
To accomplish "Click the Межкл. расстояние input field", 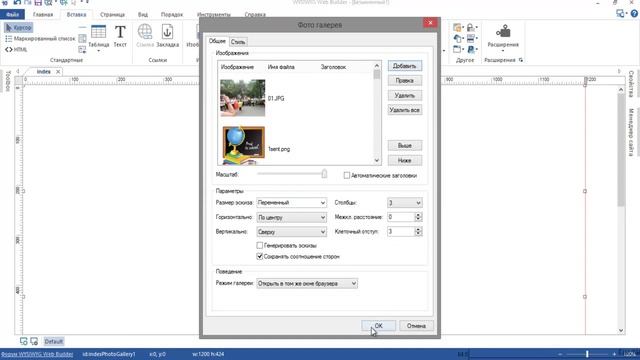I will (401, 217).
